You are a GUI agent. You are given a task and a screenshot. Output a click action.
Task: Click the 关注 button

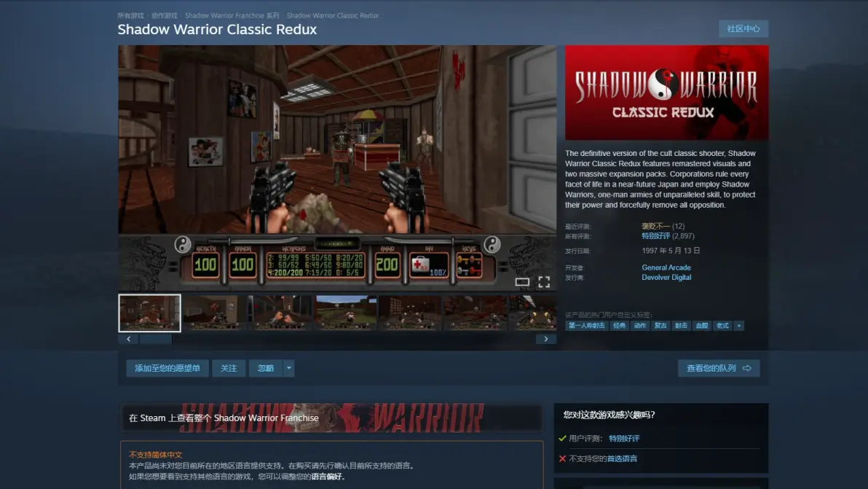point(229,368)
